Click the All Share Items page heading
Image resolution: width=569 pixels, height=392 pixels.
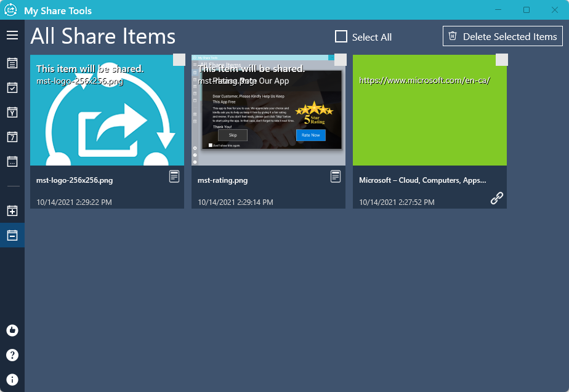click(103, 36)
